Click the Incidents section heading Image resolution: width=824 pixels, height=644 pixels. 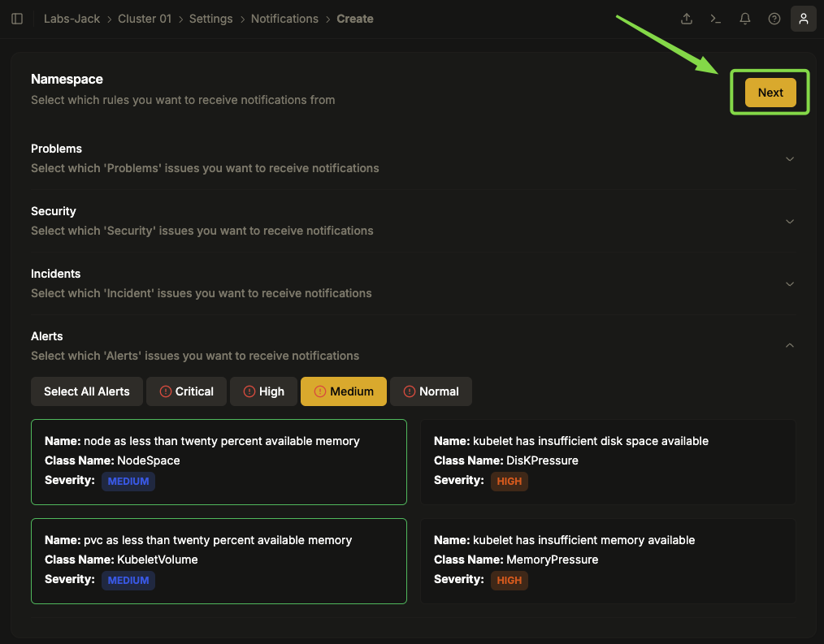tap(56, 274)
